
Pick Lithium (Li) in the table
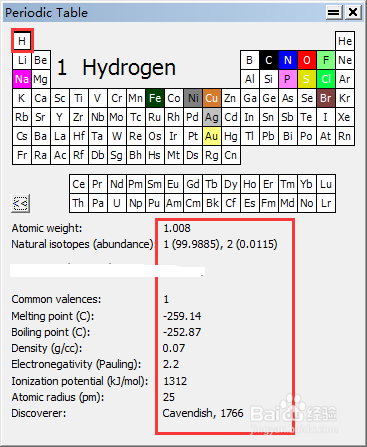pos(22,60)
